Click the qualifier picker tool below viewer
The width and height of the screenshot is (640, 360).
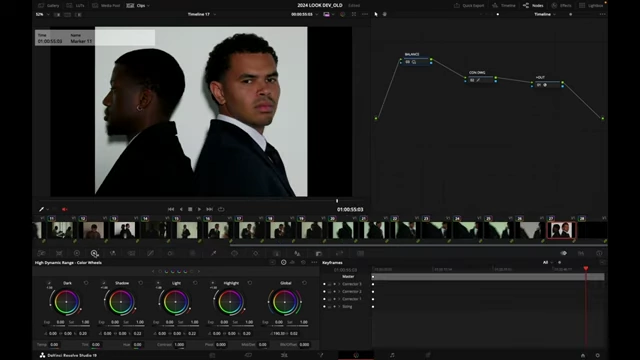[41, 209]
